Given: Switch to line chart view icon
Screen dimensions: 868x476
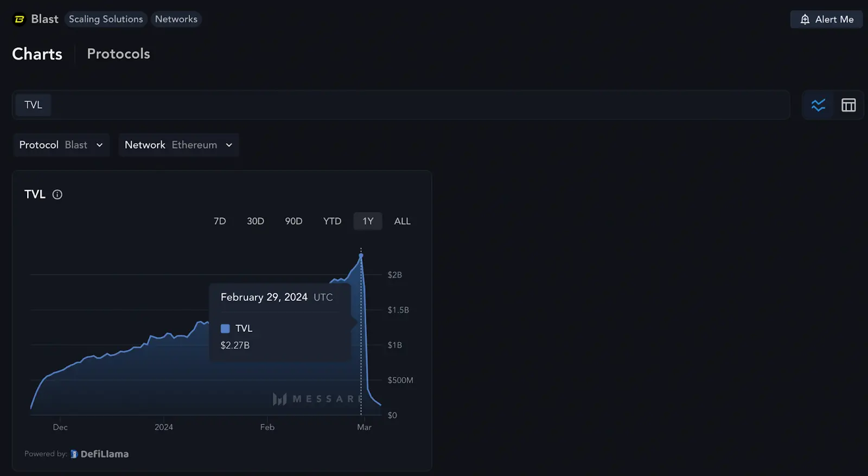Looking at the screenshot, I should (818, 105).
